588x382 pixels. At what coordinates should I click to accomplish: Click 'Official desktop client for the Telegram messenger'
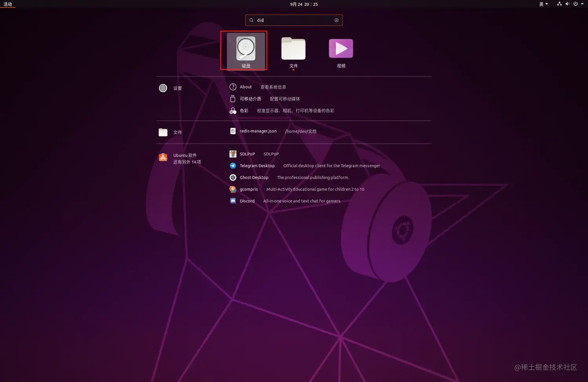point(332,166)
